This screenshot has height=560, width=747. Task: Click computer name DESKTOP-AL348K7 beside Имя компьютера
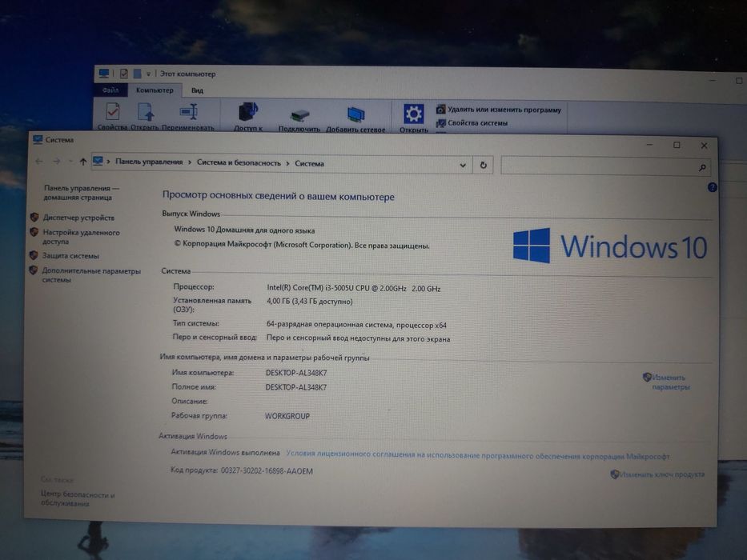click(x=296, y=373)
